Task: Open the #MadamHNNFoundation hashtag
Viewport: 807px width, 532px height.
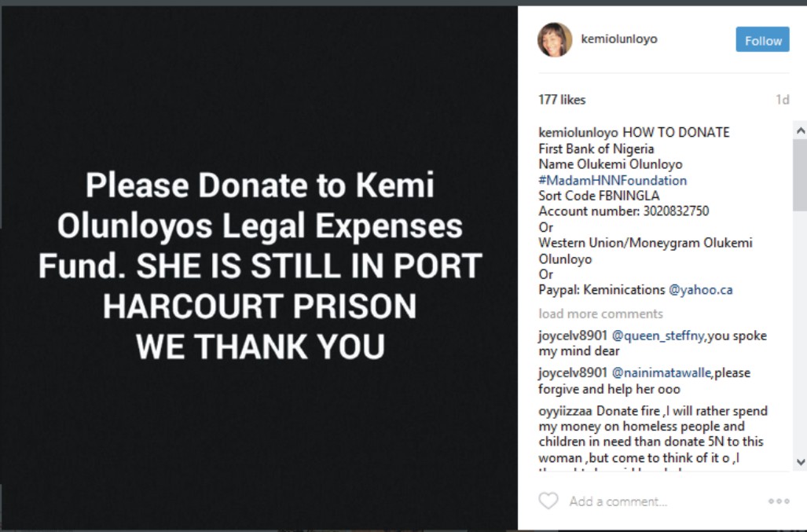Action: click(612, 180)
